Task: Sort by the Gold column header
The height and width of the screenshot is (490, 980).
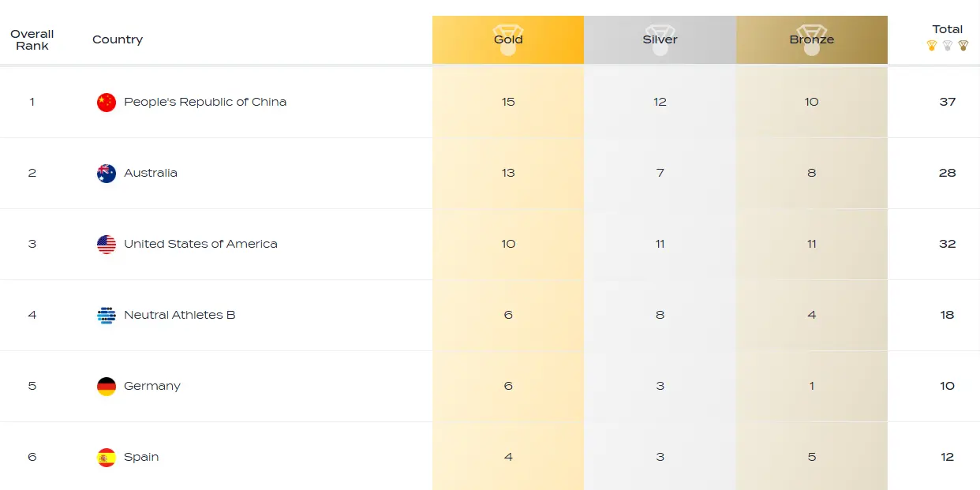Action: pyautogui.click(x=508, y=39)
